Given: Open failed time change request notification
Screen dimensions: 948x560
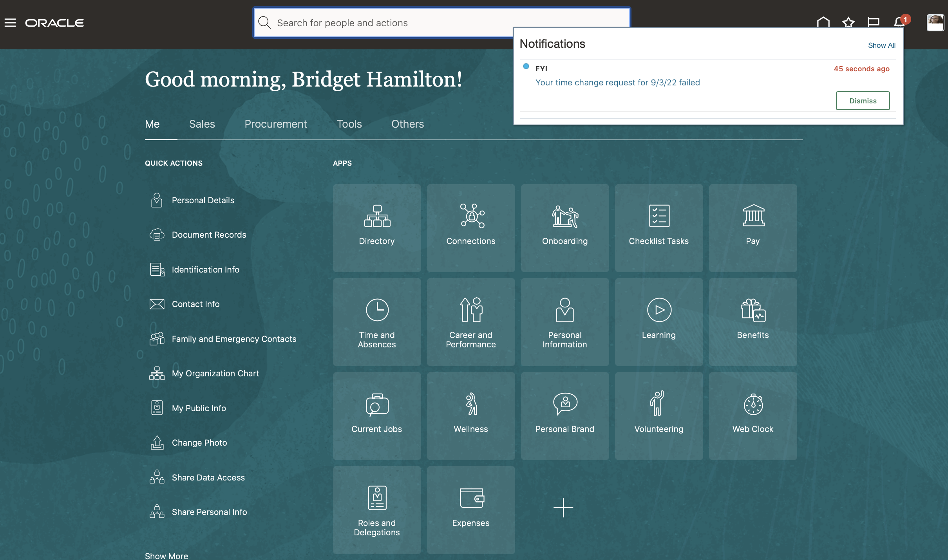Looking at the screenshot, I should 617,82.
